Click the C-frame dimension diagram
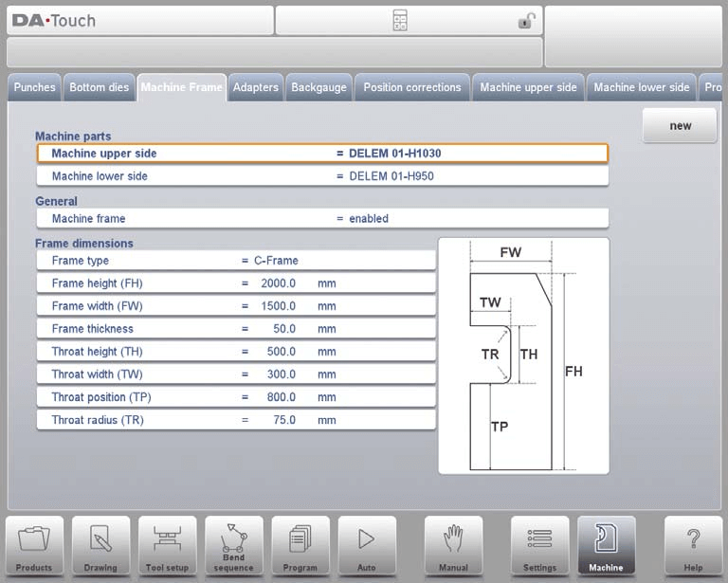 click(523, 356)
